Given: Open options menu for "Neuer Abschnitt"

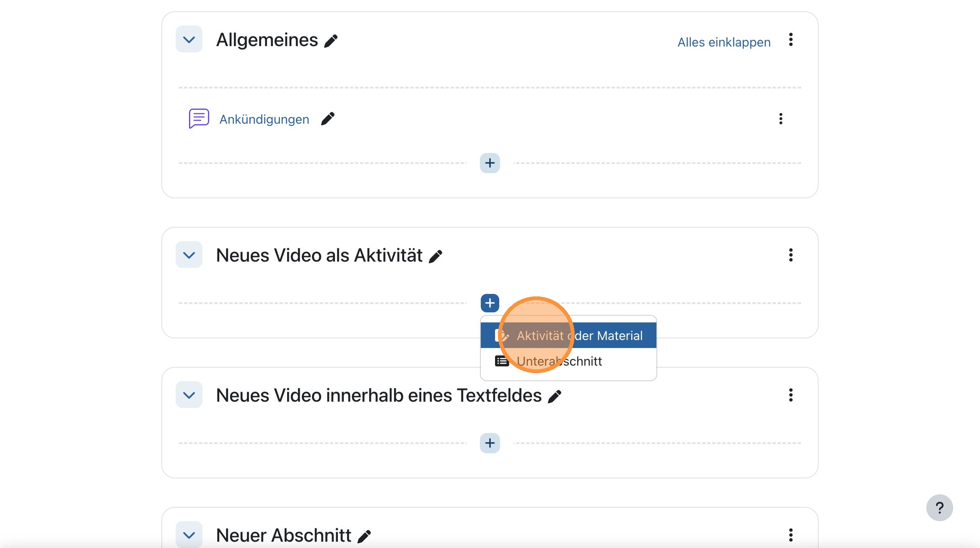Looking at the screenshot, I should coord(791,535).
